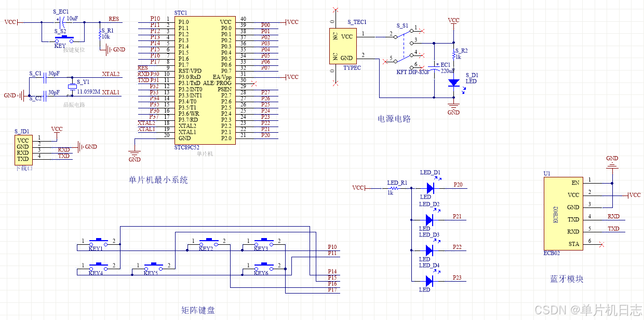Click the P14 net label at keypad output

point(332,271)
